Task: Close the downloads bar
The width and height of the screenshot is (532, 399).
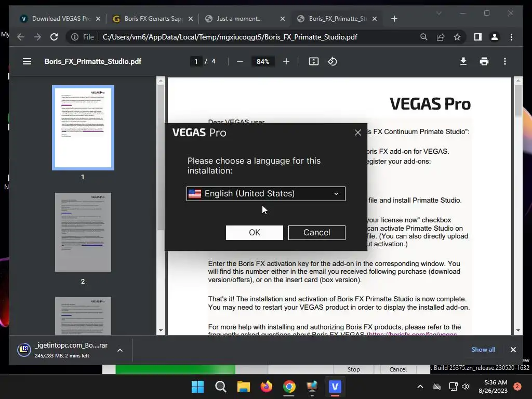Action: [x=513, y=350]
